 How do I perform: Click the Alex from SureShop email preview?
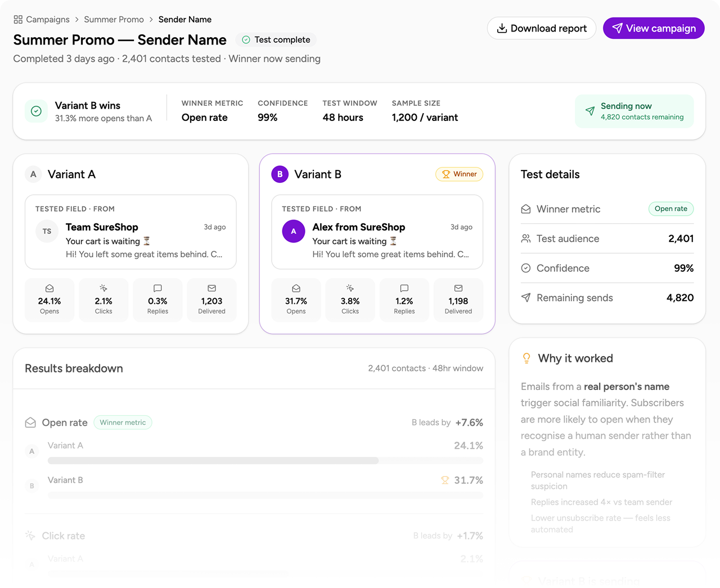click(377, 232)
